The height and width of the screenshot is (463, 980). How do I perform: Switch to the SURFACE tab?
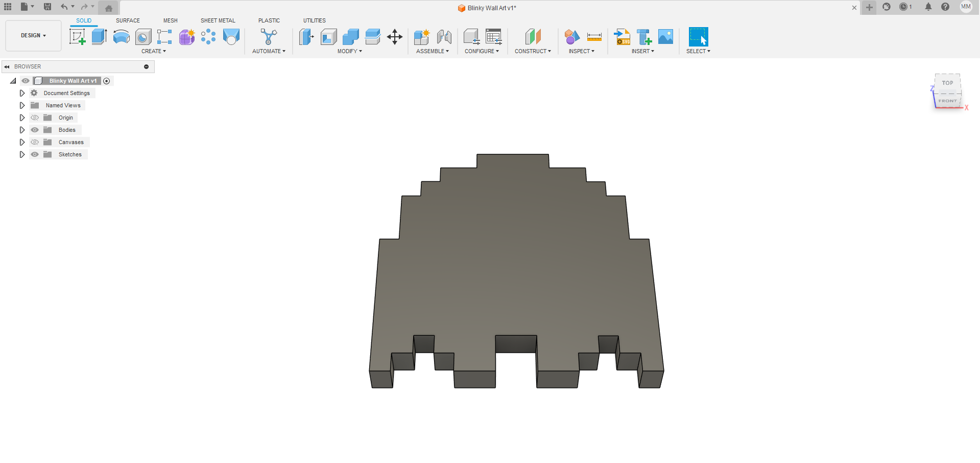point(128,20)
